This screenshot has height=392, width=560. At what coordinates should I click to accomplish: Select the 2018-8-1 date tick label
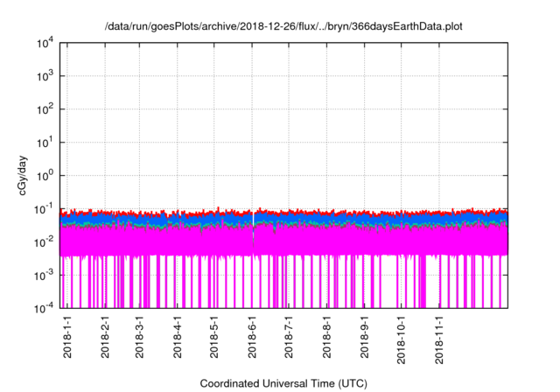click(326, 338)
